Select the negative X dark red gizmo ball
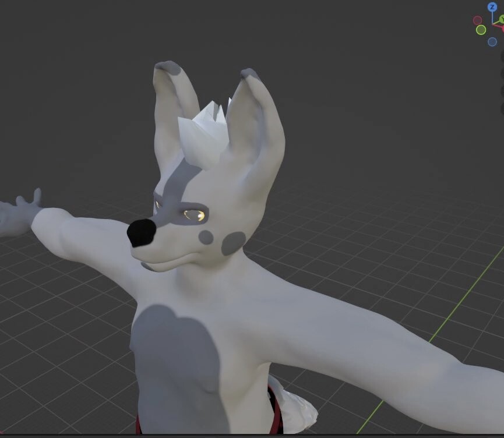The height and width of the screenshot is (438, 504). coord(478,20)
